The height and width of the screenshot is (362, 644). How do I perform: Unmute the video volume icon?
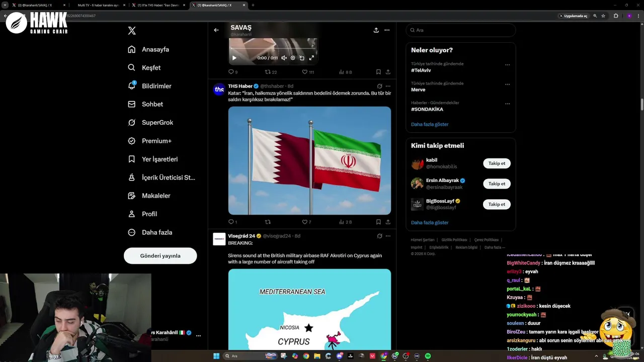(284, 58)
